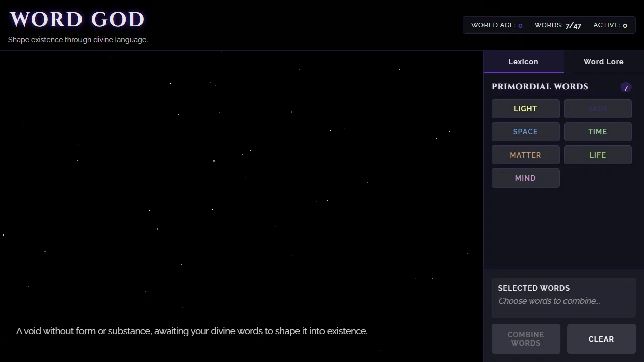
Task: Click the Selected Words box
Action: [x=563, y=298]
